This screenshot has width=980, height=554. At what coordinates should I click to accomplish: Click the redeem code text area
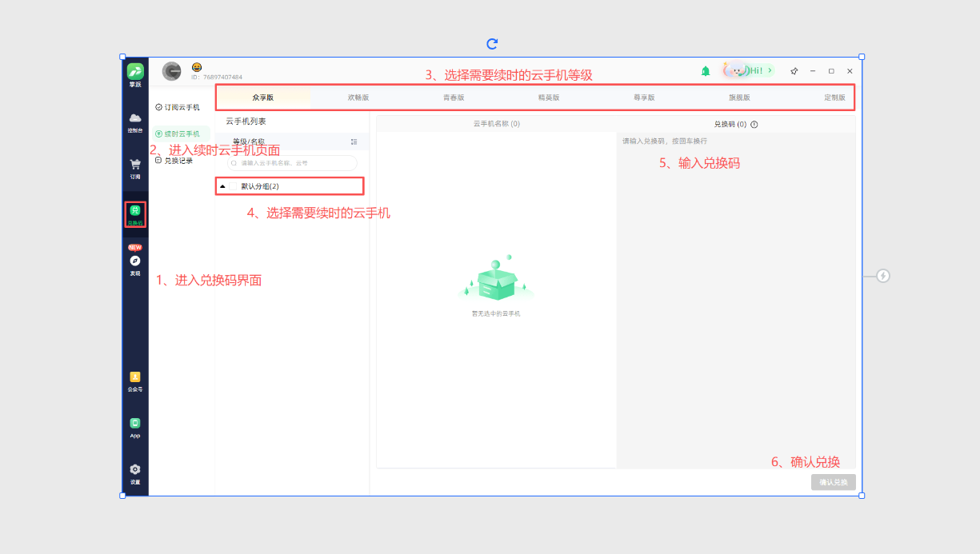[736, 300]
